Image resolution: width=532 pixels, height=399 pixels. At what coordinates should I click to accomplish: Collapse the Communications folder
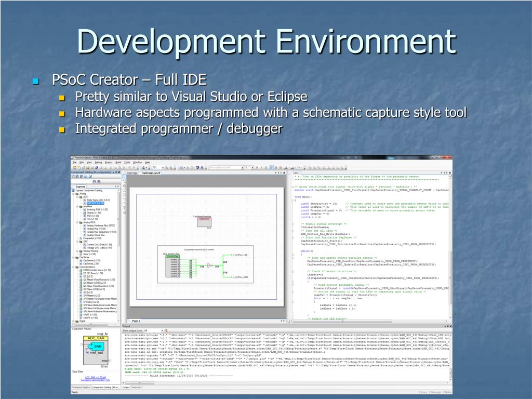click(74, 267)
